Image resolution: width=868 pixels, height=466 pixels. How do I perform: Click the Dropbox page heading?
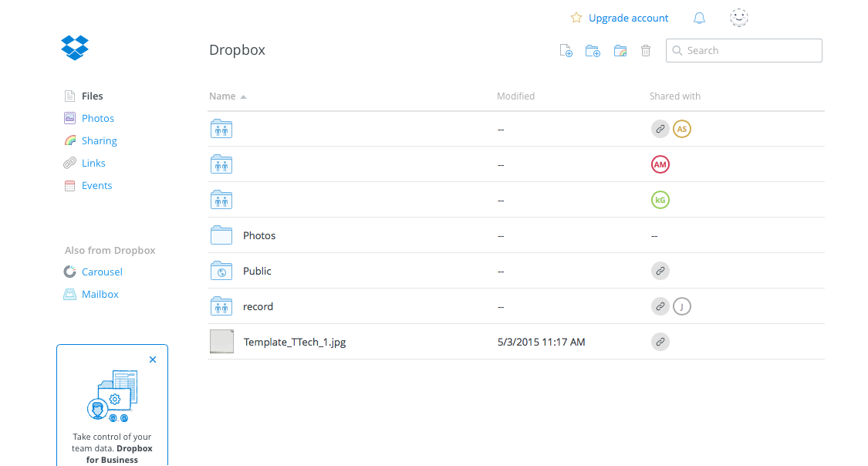point(237,50)
